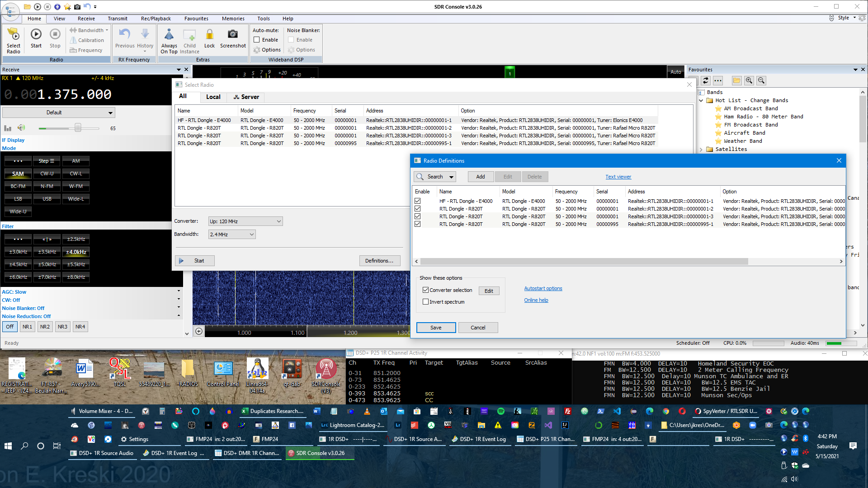Click the speaker mute icon in Receive panel
Screen dimensions: 868x488
tap(21, 128)
